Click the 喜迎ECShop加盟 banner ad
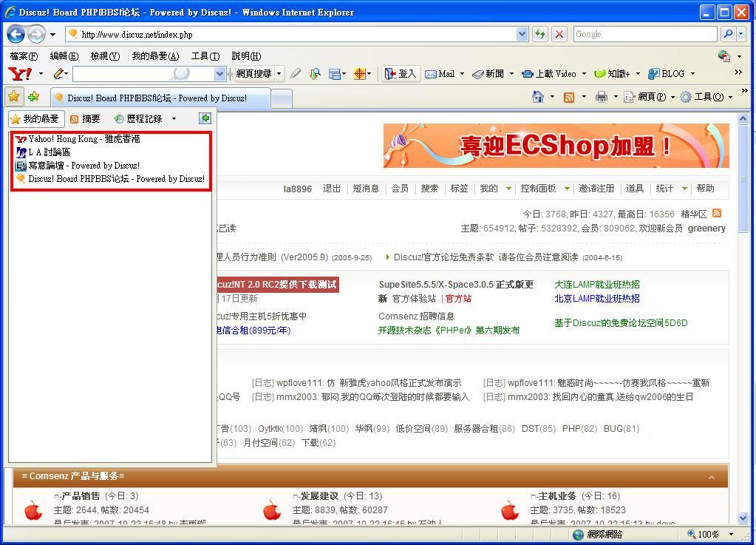 click(x=556, y=146)
